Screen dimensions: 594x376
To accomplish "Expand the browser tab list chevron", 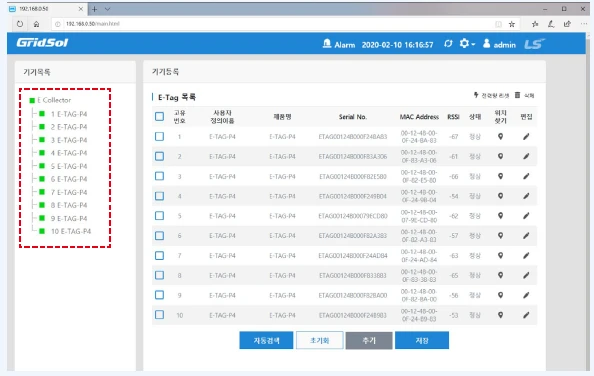I will coord(108,9).
